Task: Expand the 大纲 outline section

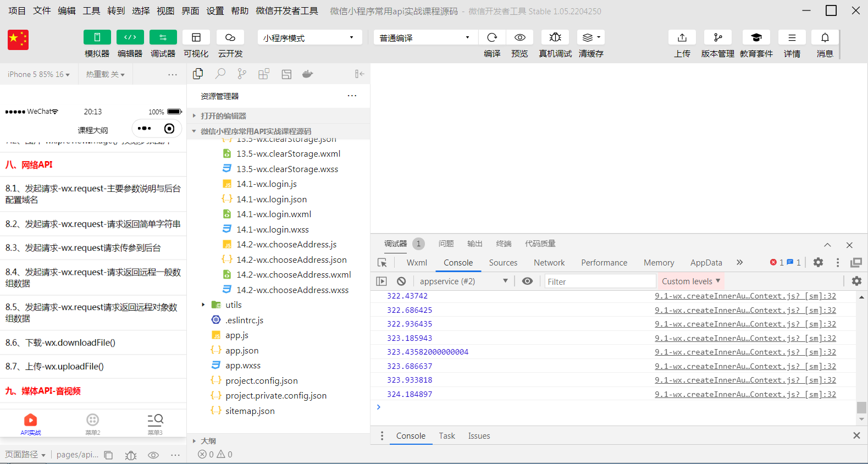Action: (279, 441)
